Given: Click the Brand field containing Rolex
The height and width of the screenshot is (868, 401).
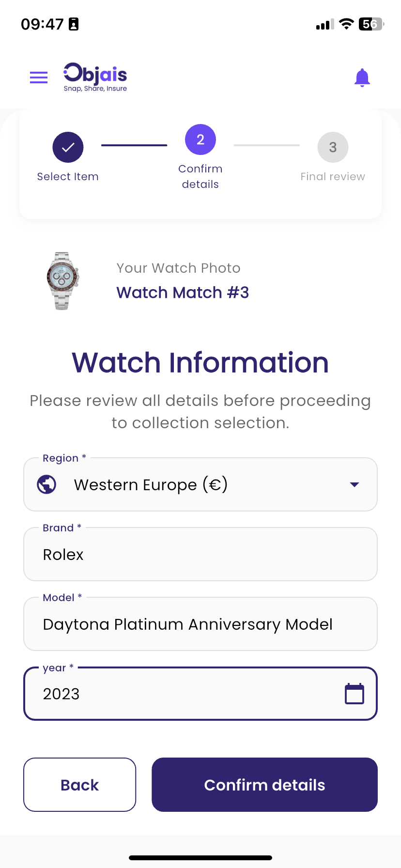Looking at the screenshot, I should (200, 554).
